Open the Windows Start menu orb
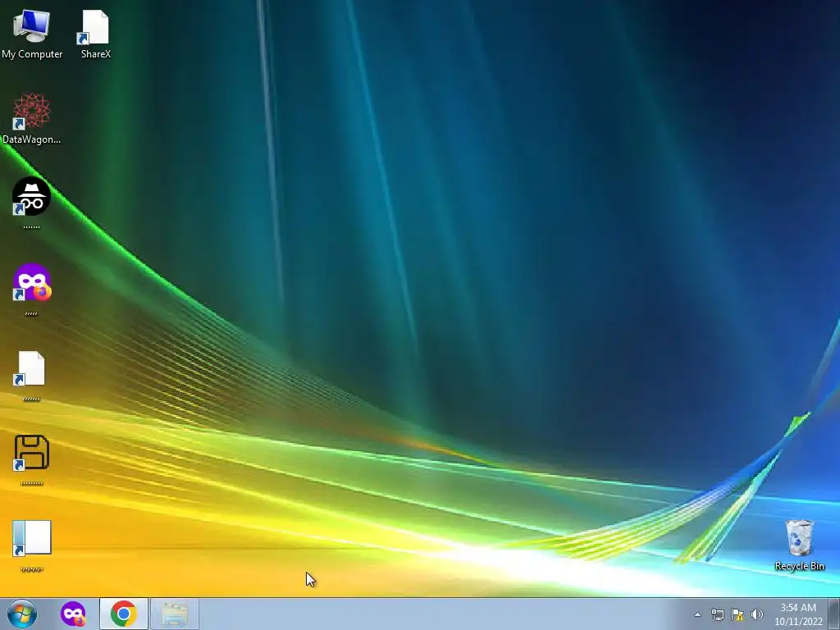This screenshot has width=840, height=630. point(22,614)
